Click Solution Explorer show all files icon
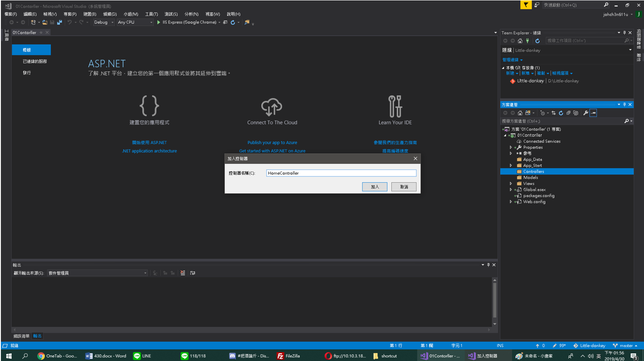 point(576,113)
